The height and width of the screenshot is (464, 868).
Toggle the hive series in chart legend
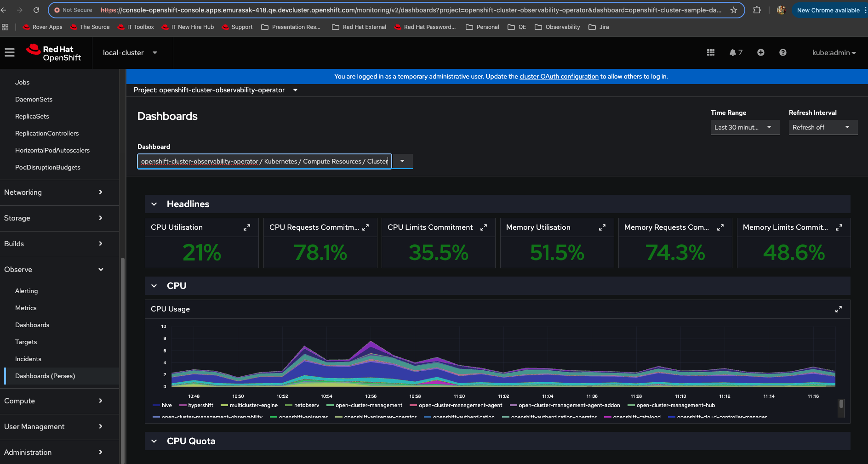point(166,405)
